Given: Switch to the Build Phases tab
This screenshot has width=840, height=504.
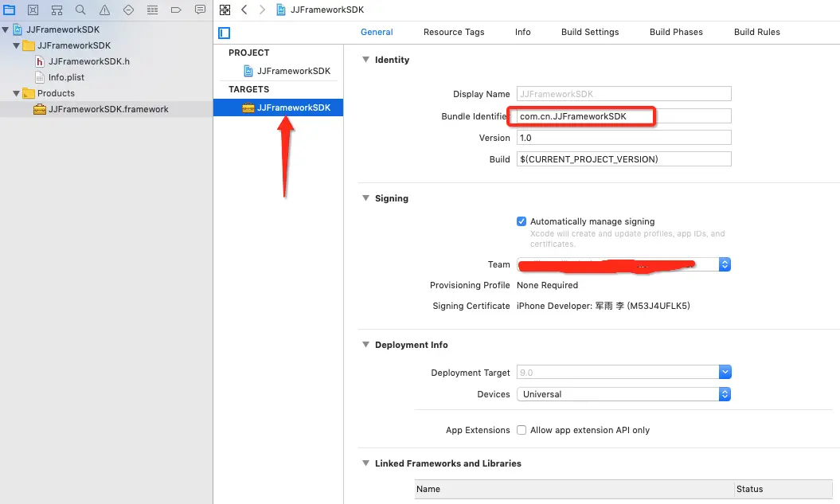Looking at the screenshot, I should [676, 32].
